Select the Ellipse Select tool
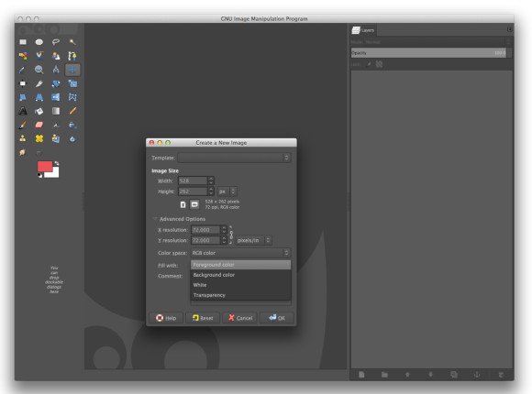The width and height of the screenshot is (532, 394). point(39,42)
